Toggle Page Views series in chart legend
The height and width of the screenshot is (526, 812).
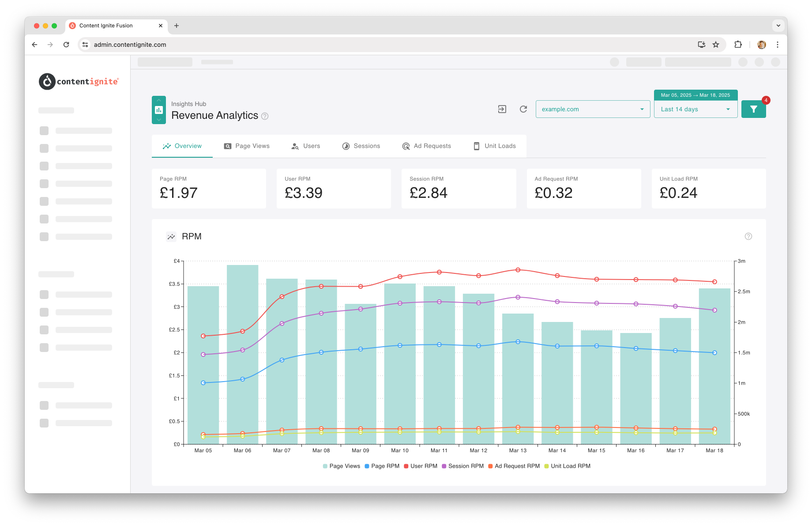[342, 466]
